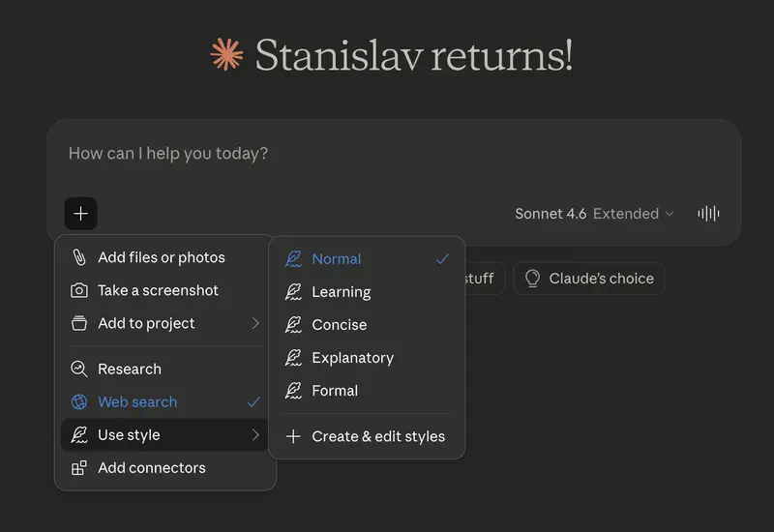The height and width of the screenshot is (532, 774).
Task: Click the How can I help input field
Action: click(x=387, y=154)
